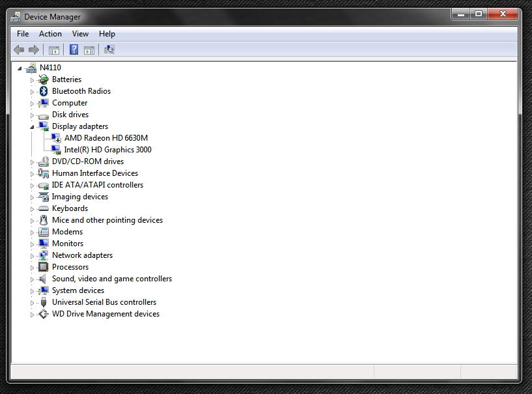This screenshot has height=394, width=532.
Task: Select the DVD/CD-ROM drives label
Action: click(88, 162)
